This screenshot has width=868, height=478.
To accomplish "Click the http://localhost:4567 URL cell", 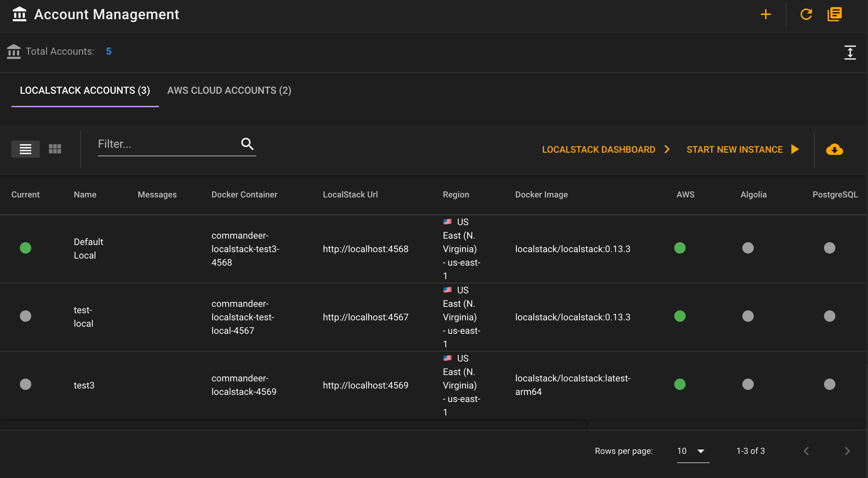I will (366, 317).
